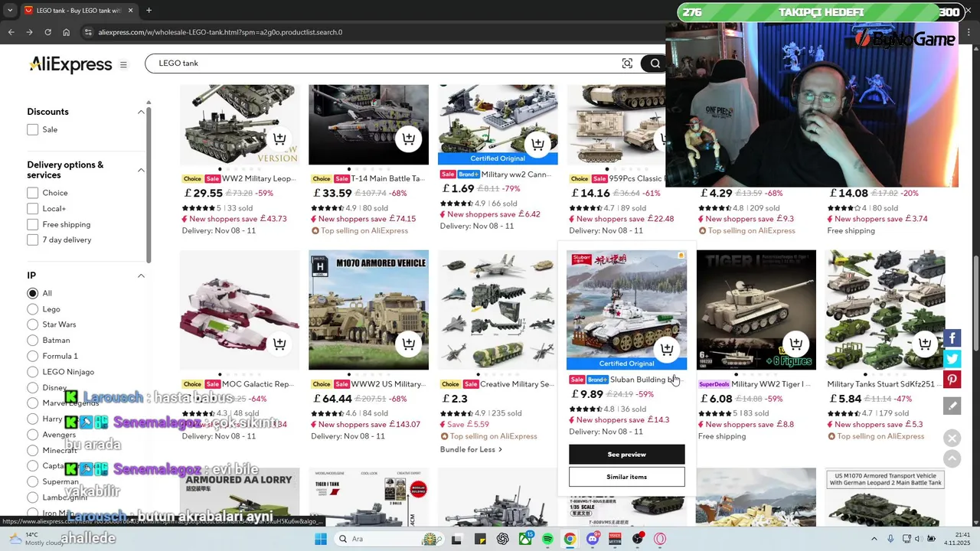Open Creative Military Series product title
Screen dimensions: 980x551
pyautogui.click(x=517, y=384)
